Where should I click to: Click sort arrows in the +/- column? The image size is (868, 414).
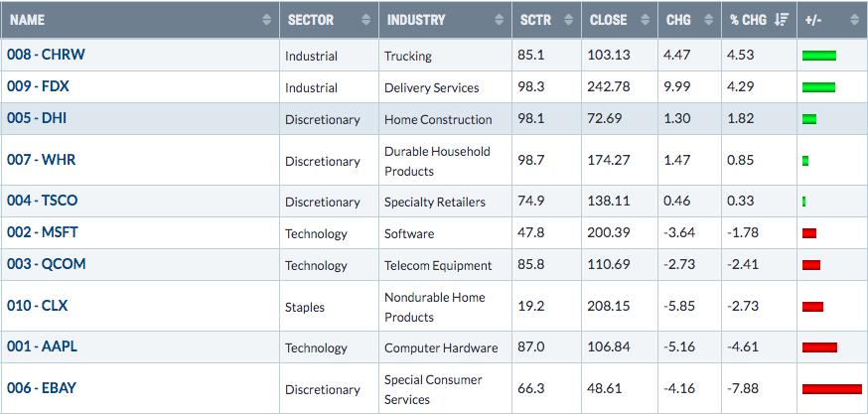tap(854, 20)
